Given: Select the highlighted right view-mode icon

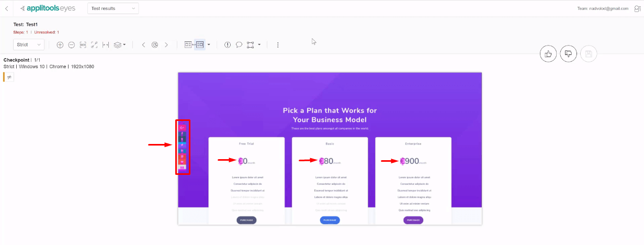Looking at the screenshot, I should [200, 45].
